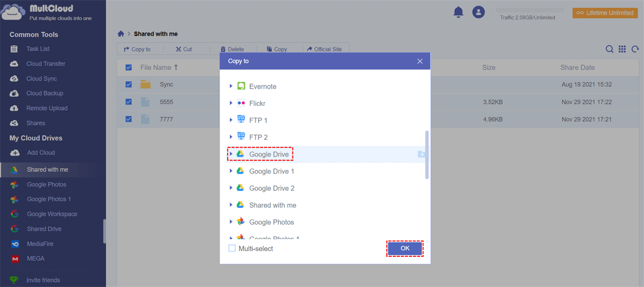Open Shares in sidebar
This screenshot has height=287, width=644.
click(x=35, y=123)
